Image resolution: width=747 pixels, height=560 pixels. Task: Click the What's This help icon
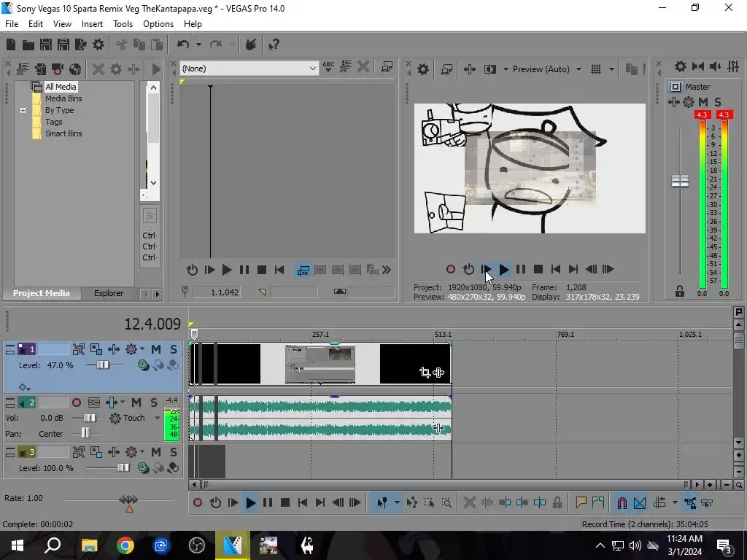(274, 44)
